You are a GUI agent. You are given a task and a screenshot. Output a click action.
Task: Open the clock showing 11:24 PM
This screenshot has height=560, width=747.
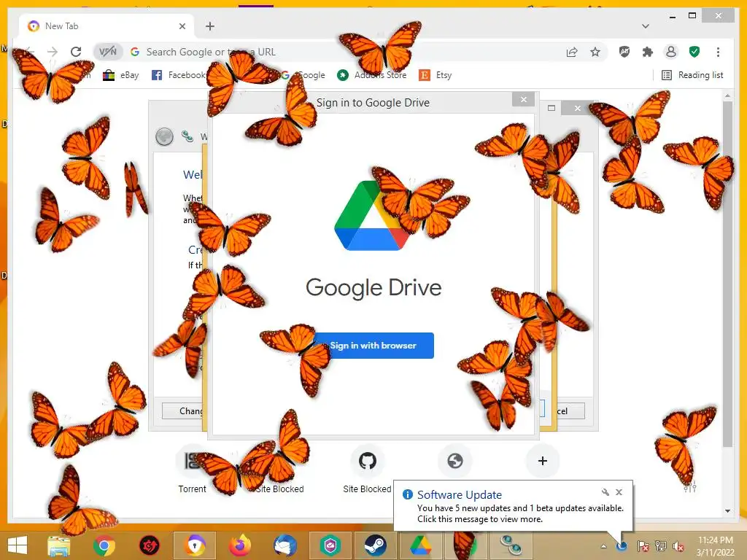(x=716, y=546)
